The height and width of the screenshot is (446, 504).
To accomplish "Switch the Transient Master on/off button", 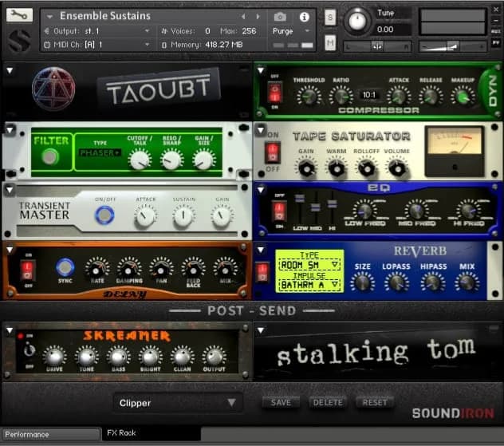I will pyautogui.click(x=104, y=215).
